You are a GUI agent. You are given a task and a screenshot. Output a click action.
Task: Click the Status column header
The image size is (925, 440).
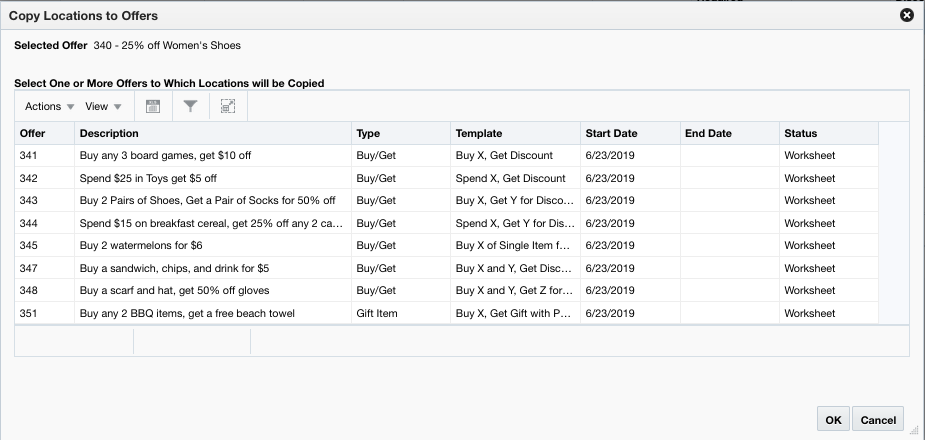tap(800, 133)
